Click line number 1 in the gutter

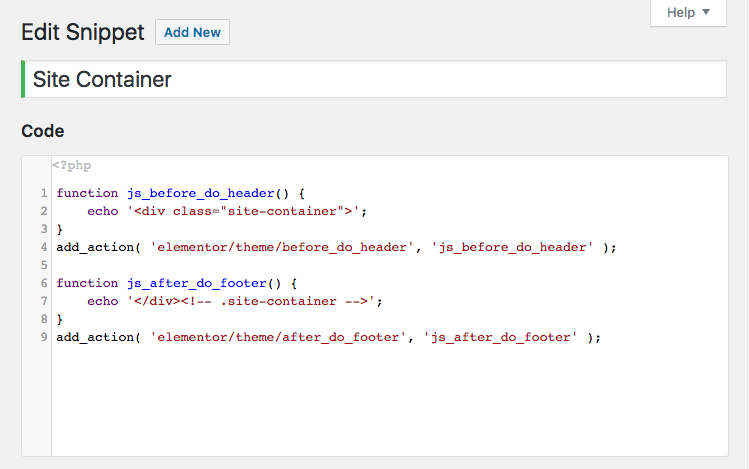point(44,193)
